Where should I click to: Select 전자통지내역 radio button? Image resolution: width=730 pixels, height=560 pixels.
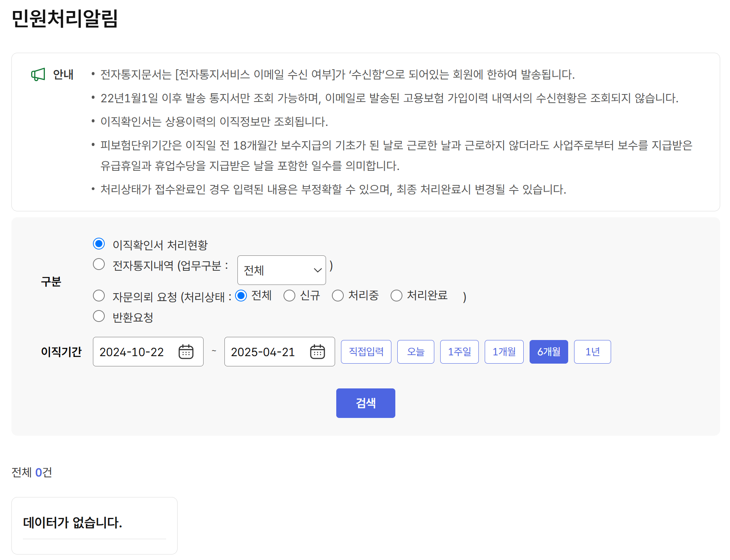coord(99,264)
